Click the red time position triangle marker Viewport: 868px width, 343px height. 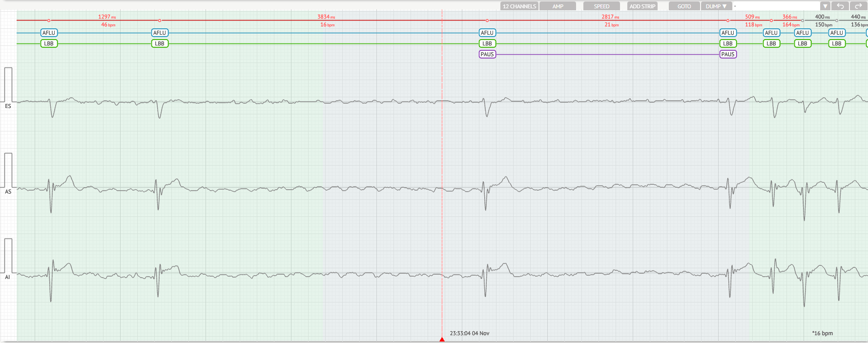(x=442, y=339)
